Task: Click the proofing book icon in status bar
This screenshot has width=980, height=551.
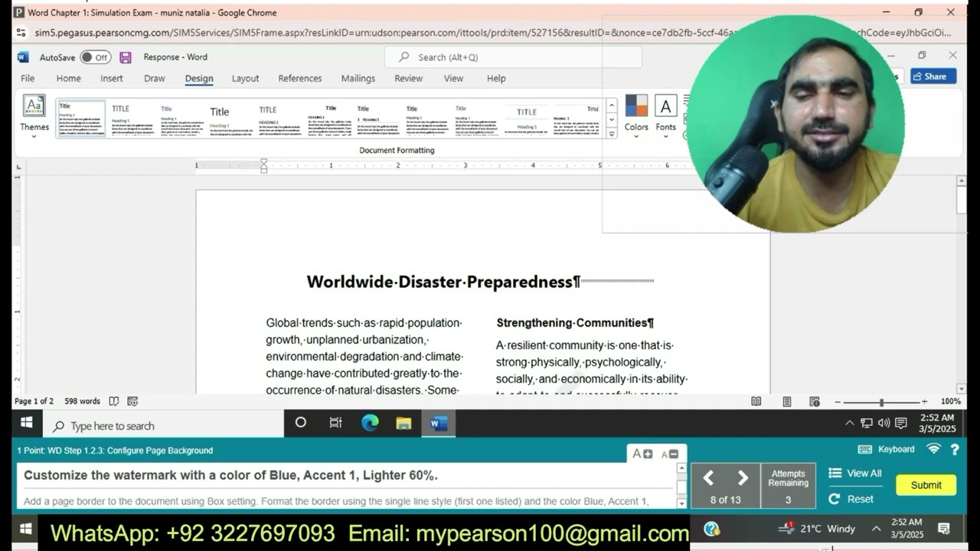Action: (x=114, y=401)
